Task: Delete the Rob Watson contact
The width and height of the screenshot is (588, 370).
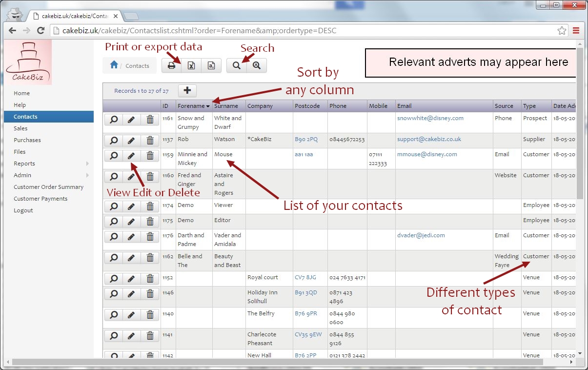Action: (x=150, y=139)
